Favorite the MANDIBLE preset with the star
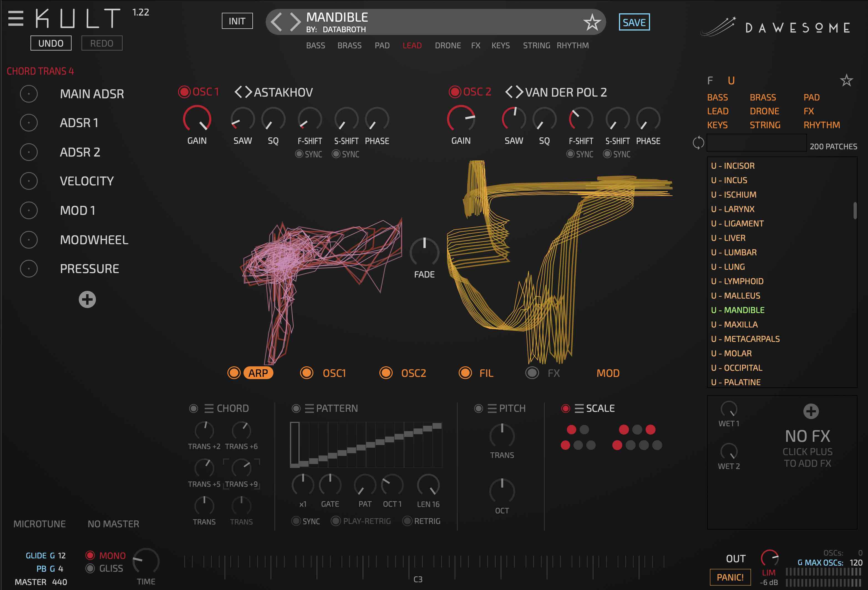This screenshot has width=868, height=590. [x=592, y=22]
